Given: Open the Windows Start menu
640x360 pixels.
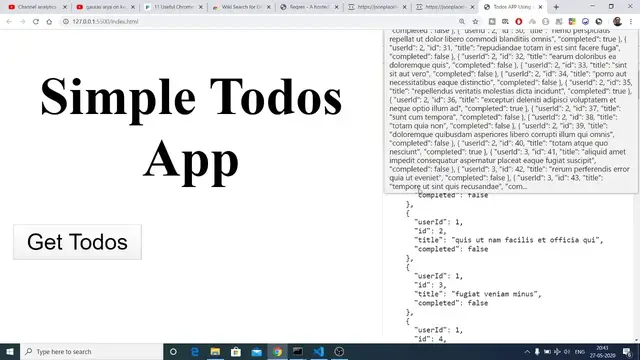Looking at the screenshot, I should click(x=10, y=351).
